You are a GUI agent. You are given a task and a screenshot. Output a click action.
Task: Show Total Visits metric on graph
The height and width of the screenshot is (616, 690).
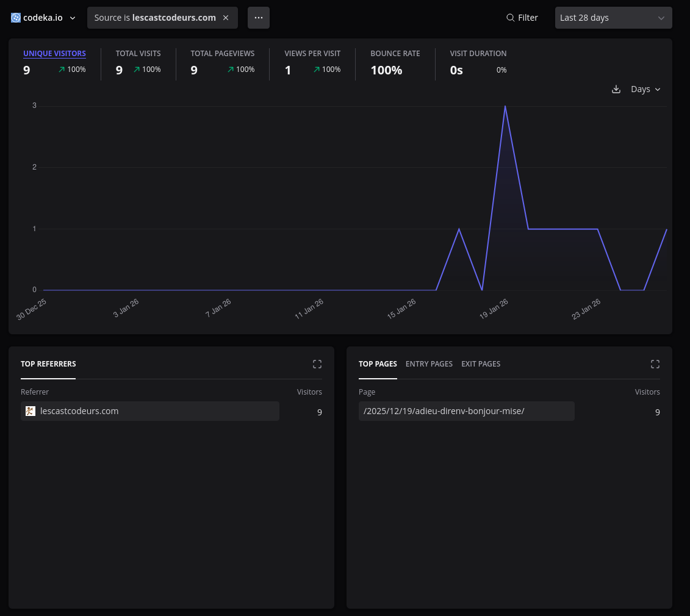138,54
